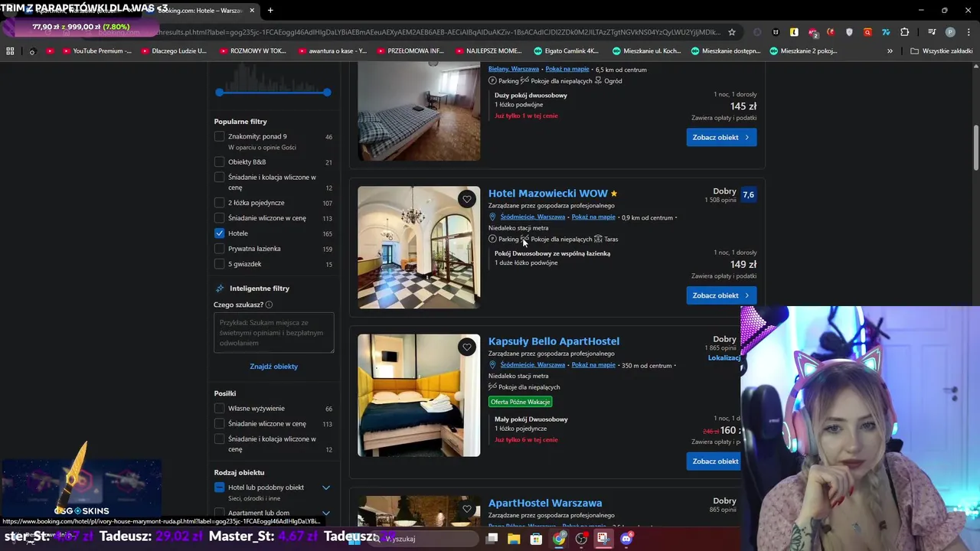Viewport: 980px width, 551px height.
Task: Open File Explorer from the taskbar
Action: [x=514, y=539]
